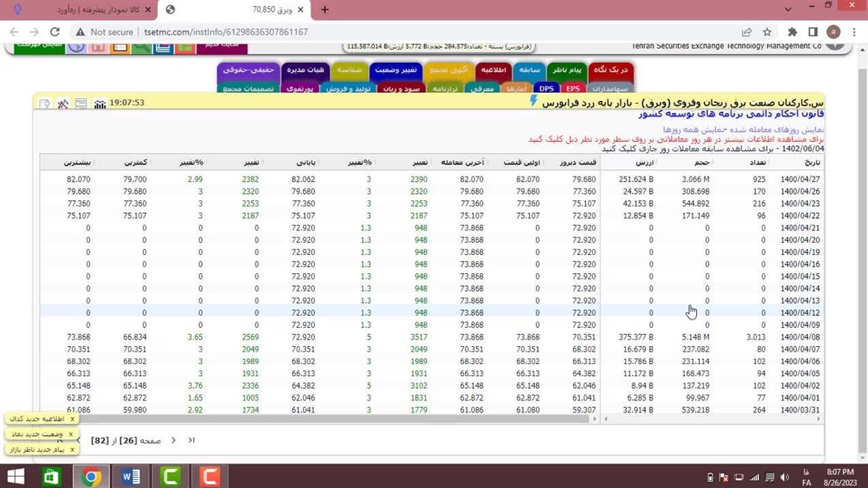868x488 pixels.
Task: Switch to the در یک نگاه tab
Action: pos(610,70)
